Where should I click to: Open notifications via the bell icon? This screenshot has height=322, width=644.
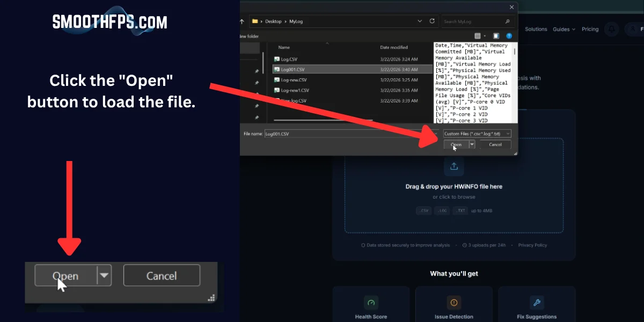(611, 29)
